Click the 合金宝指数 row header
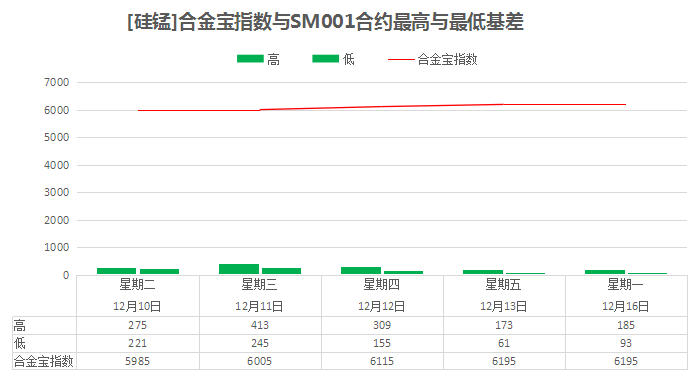 point(44,361)
